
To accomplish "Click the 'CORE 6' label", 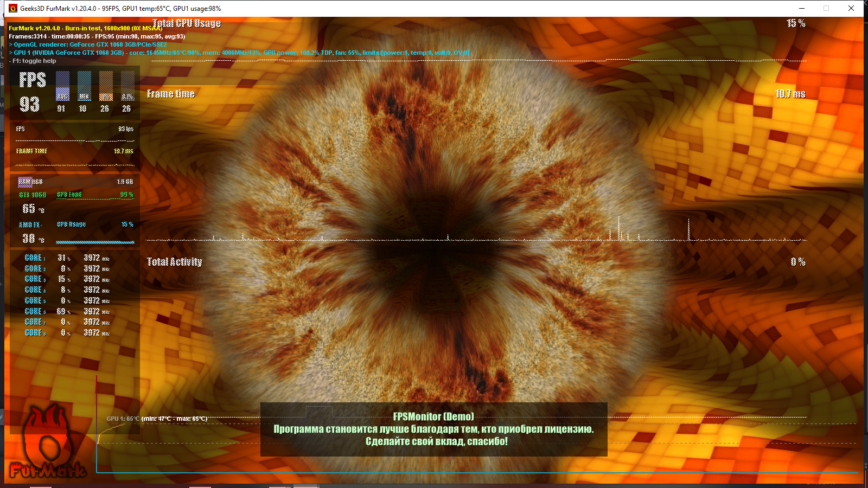I will pyautogui.click(x=35, y=311).
